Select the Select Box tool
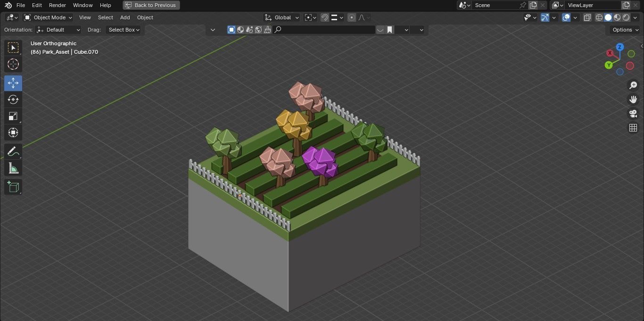The width and height of the screenshot is (644, 321). click(x=13, y=48)
